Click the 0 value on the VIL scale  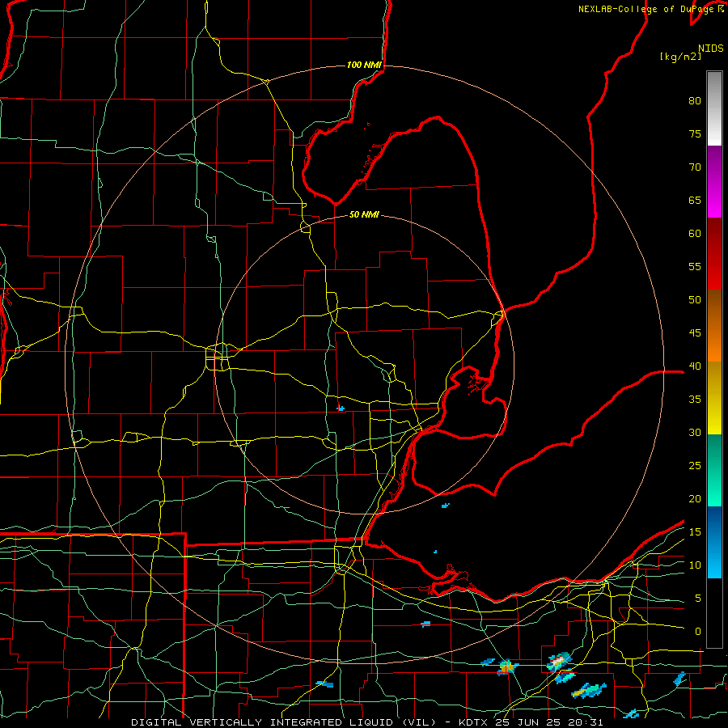pyautogui.click(x=698, y=632)
